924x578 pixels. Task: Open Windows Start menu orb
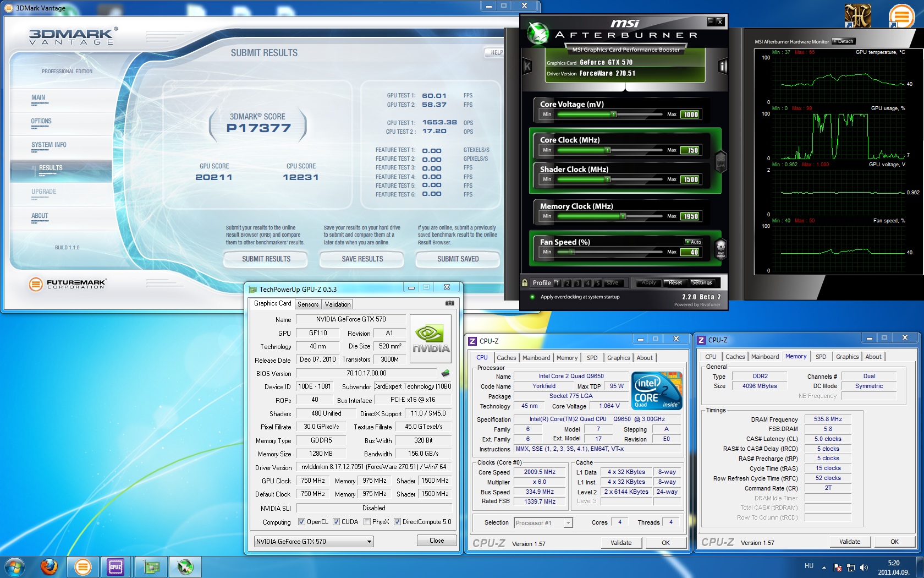tap(14, 566)
